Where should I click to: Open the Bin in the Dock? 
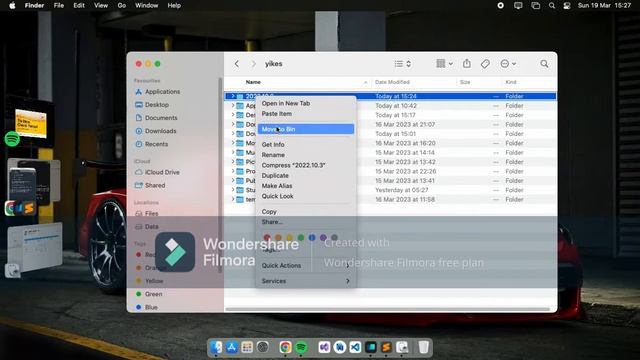click(424, 347)
